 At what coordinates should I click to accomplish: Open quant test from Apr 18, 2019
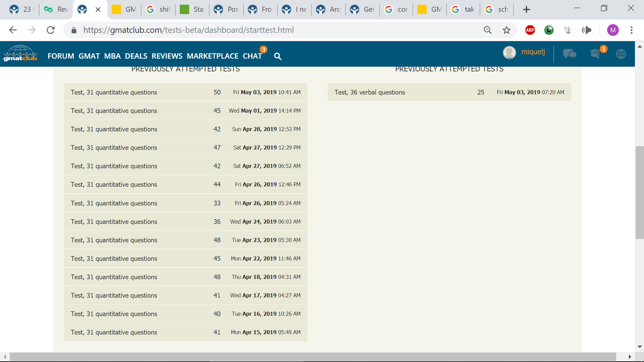(185, 277)
